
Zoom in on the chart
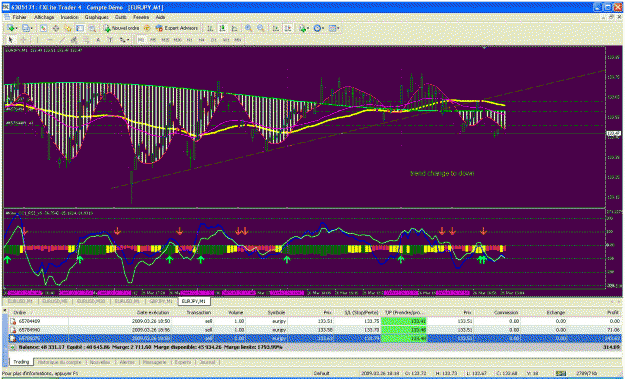pos(248,28)
